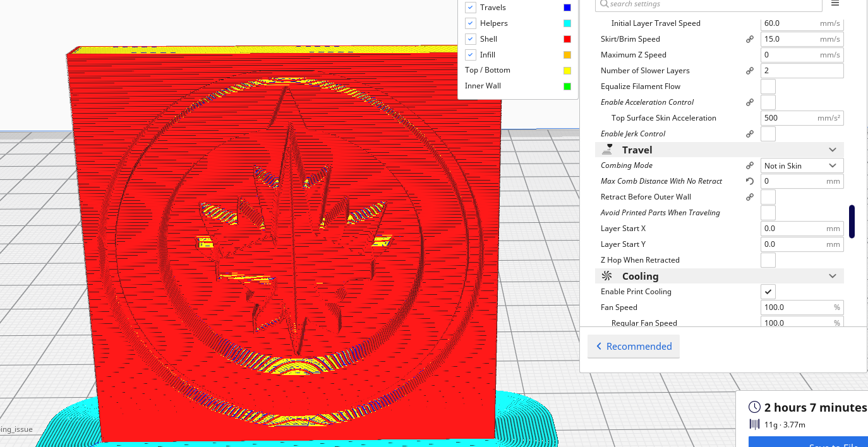
Task: Open the Combing Mode dropdown
Action: 802,165
